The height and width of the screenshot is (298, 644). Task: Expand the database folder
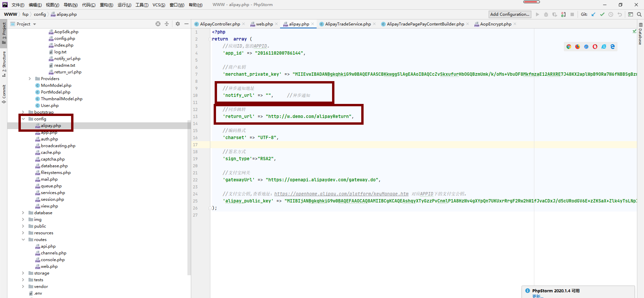click(x=23, y=213)
